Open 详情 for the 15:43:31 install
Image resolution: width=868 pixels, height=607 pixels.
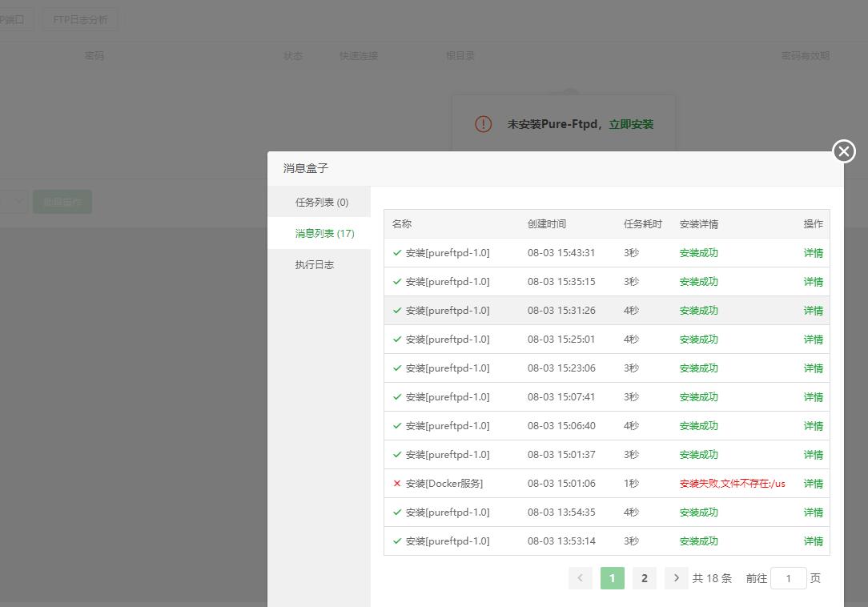[x=814, y=253]
